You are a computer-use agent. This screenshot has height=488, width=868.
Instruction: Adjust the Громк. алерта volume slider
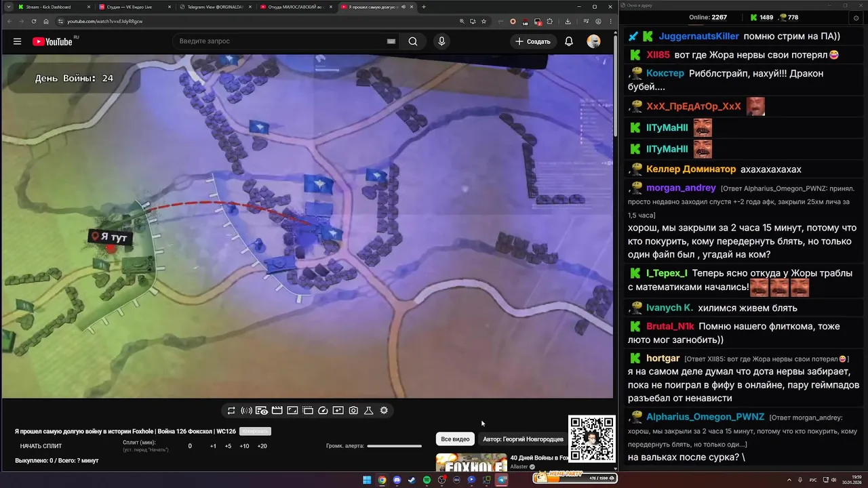tap(394, 446)
